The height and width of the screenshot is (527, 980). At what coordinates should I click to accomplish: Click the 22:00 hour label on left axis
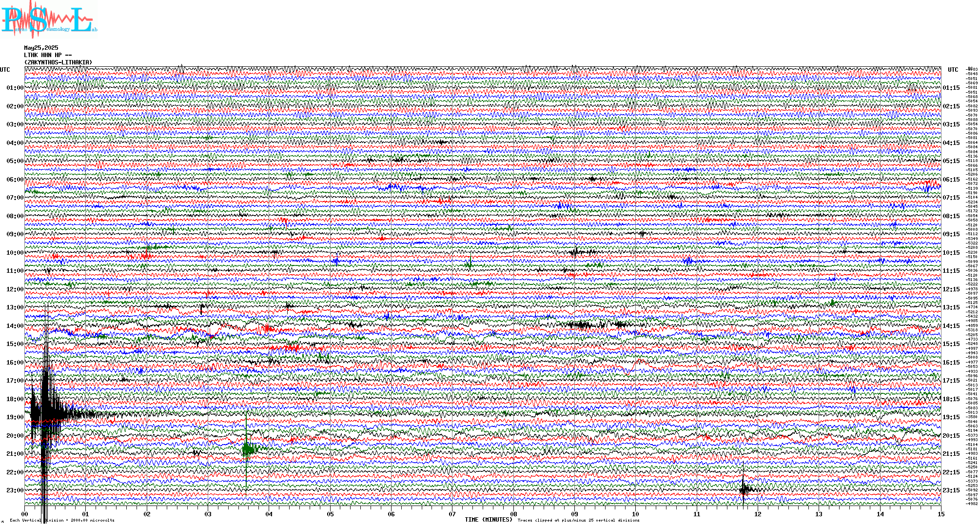15,472
